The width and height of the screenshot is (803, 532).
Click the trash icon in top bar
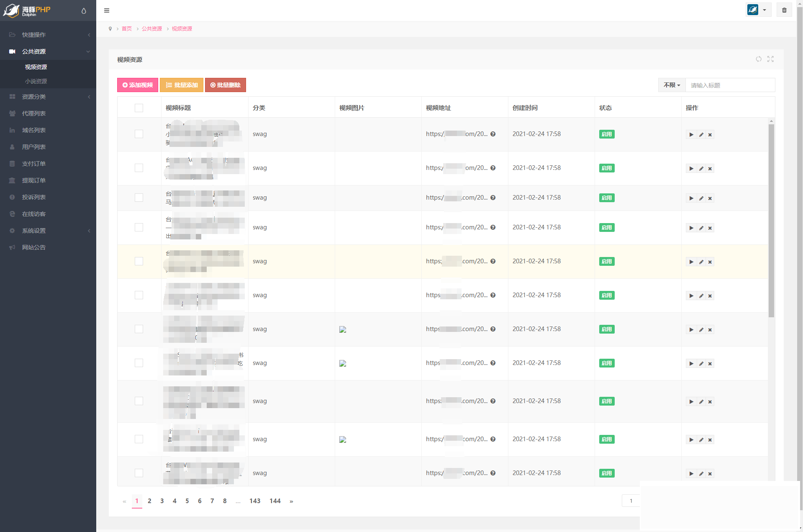coord(784,10)
